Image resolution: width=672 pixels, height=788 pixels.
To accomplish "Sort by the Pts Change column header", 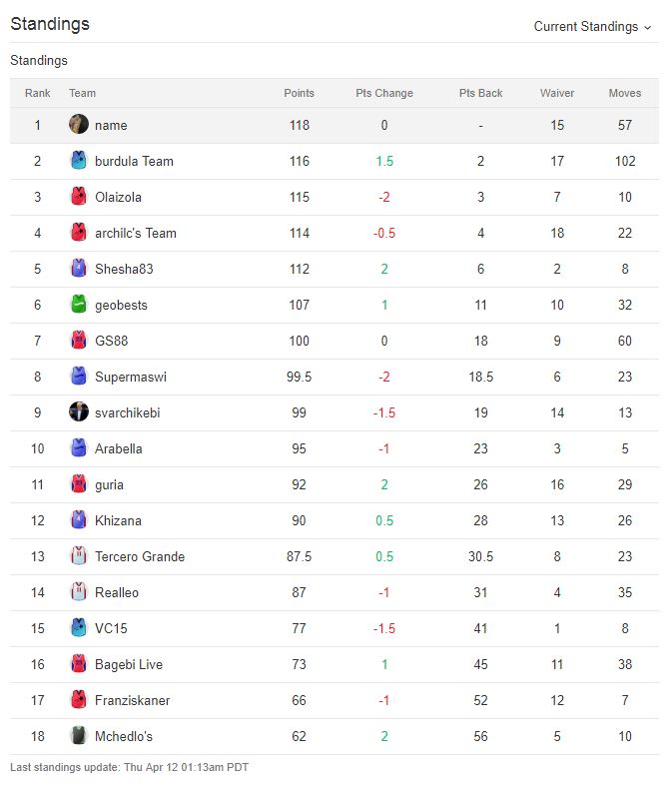I will pyautogui.click(x=384, y=93).
